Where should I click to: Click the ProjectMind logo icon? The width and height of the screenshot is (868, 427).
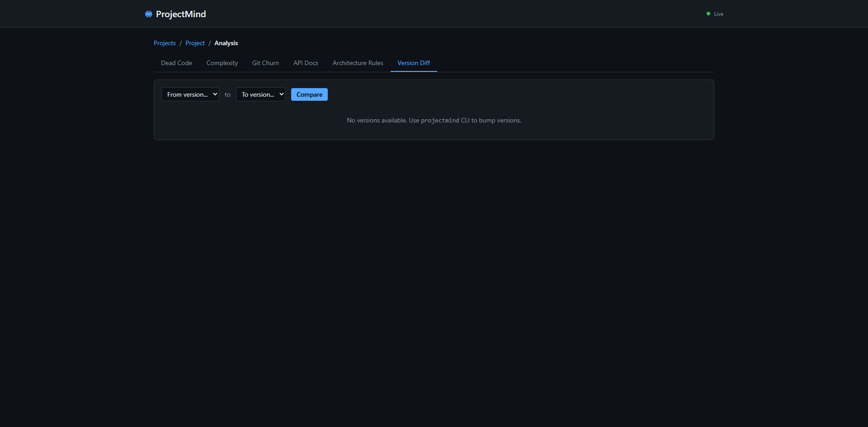pos(148,14)
